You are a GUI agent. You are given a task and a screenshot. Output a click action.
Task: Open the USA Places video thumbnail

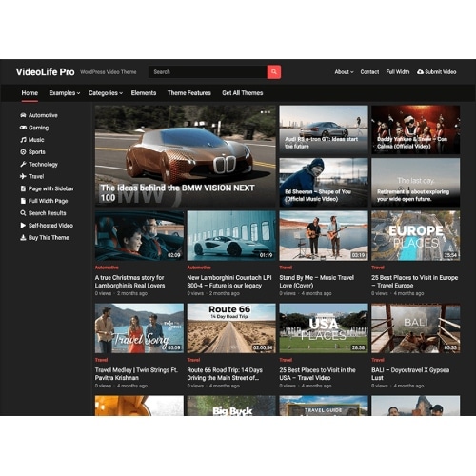pyautogui.click(x=324, y=328)
